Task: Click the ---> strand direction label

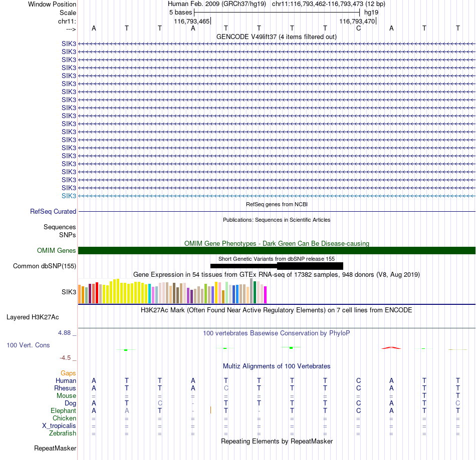Action: point(71,29)
